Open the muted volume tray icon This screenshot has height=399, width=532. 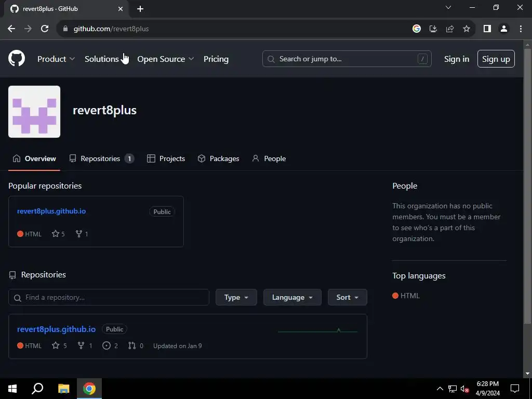point(464,389)
